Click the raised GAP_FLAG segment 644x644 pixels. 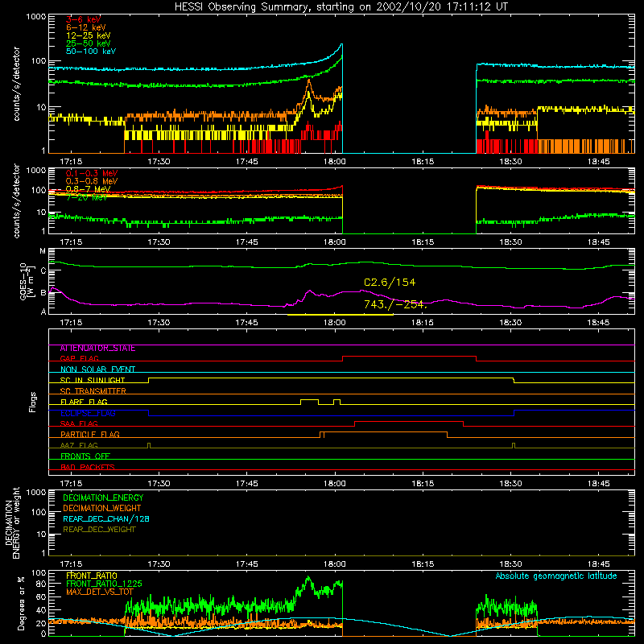click(x=409, y=357)
